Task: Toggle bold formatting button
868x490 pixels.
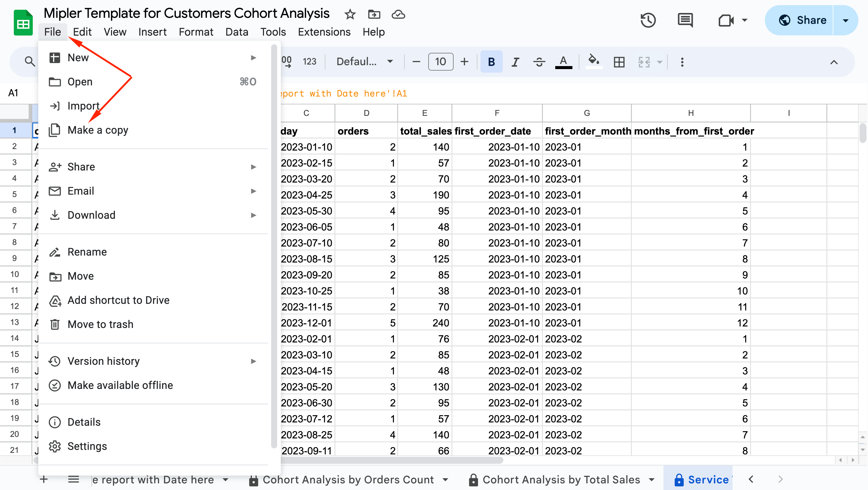Action: coord(491,62)
